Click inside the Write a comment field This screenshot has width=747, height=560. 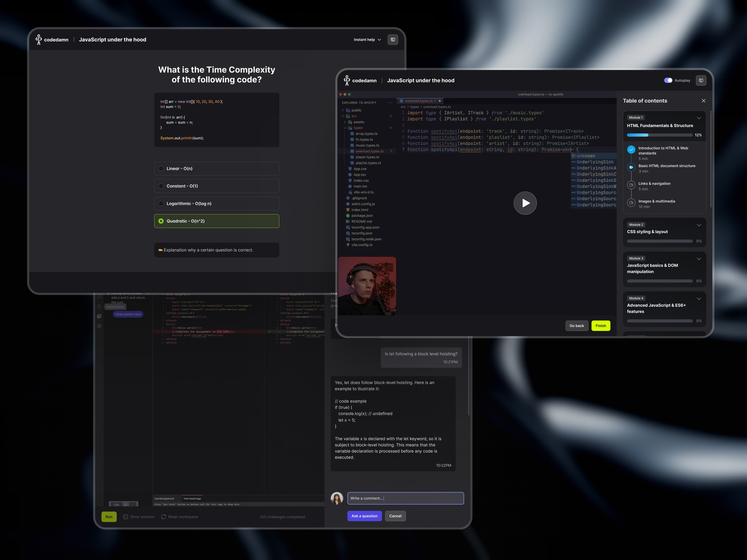405,498
